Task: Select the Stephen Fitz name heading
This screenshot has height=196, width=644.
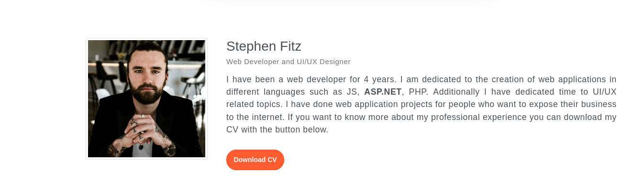Action: 264,46
